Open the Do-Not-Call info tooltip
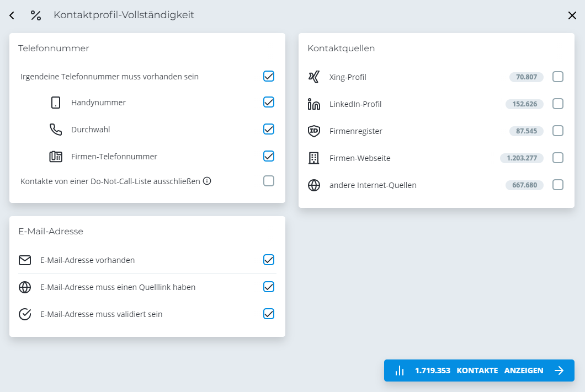The width and height of the screenshot is (585, 392). point(208,181)
